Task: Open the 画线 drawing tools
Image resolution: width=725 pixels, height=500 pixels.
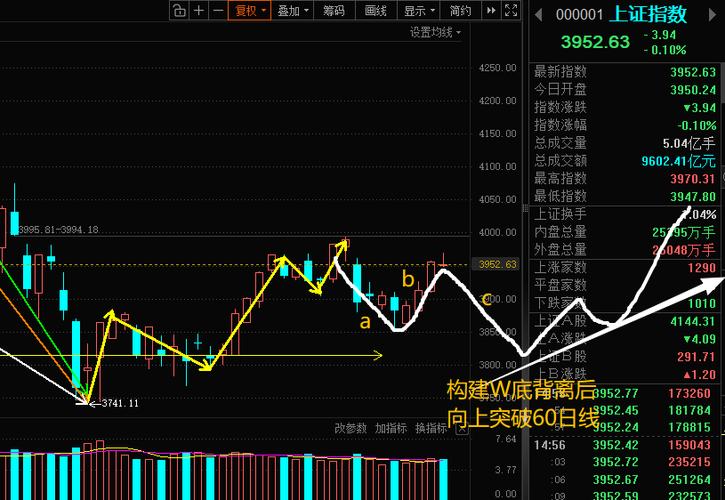Action: pyautogui.click(x=376, y=11)
